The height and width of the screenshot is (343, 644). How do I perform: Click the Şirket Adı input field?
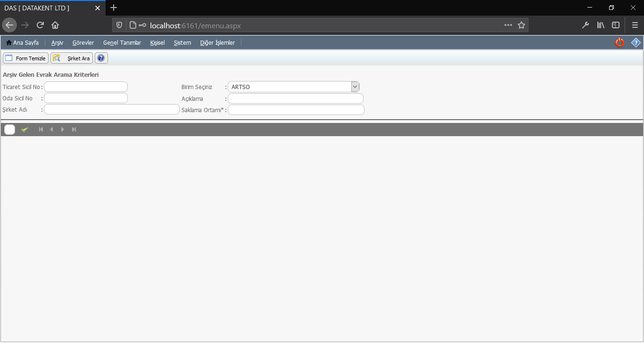click(x=112, y=110)
